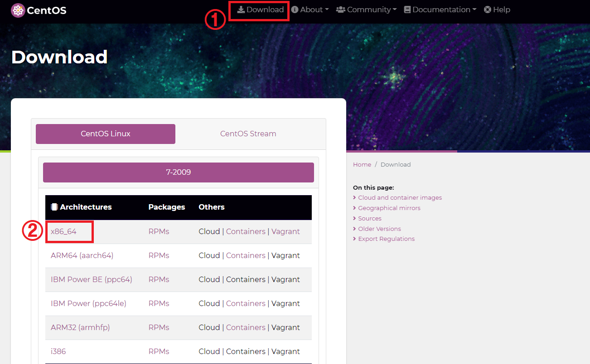Image resolution: width=590 pixels, height=364 pixels.
Task: Click the Documentation book icon
Action: (x=407, y=10)
